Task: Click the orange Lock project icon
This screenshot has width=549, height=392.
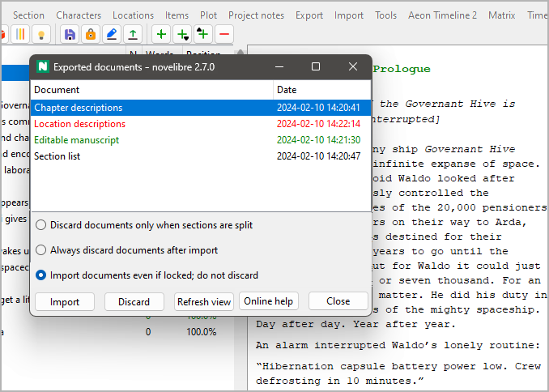Action: (x=91, y=34)
